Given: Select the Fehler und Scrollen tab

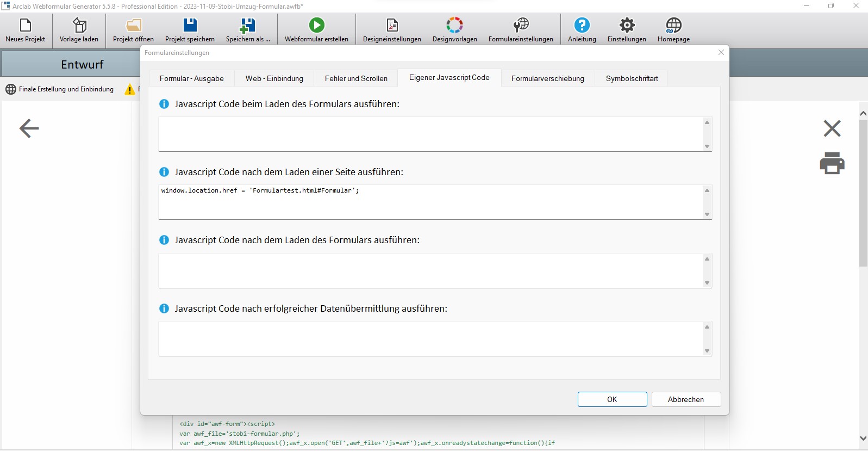Looking at the screenshot, I should (356, 78).
